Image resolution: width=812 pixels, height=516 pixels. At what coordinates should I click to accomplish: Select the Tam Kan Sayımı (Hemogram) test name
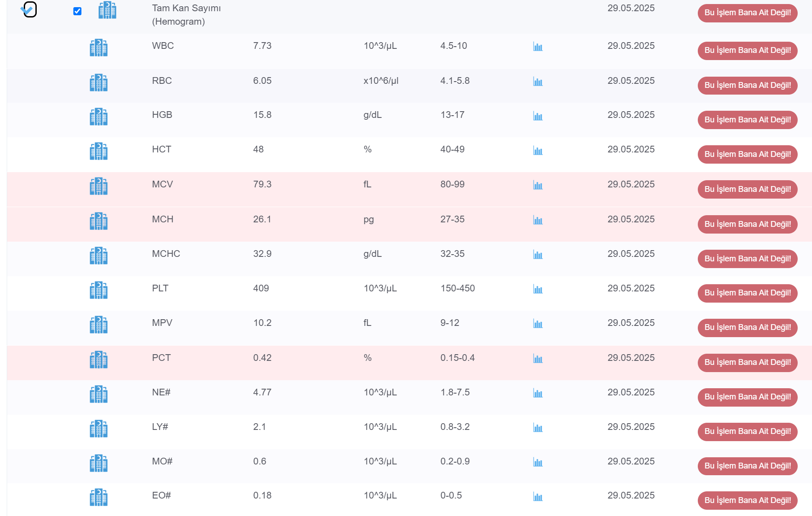[x=186, y=15]
